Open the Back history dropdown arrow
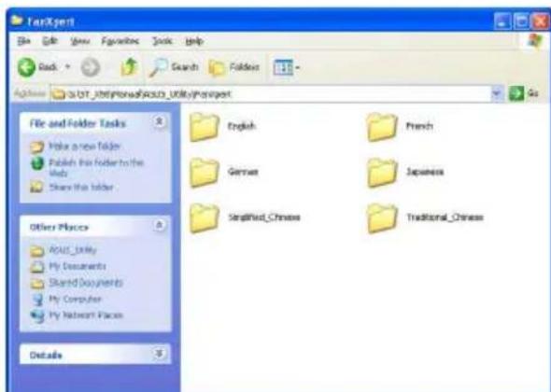This screenshot has width=551, height=392. pos(68,67)
